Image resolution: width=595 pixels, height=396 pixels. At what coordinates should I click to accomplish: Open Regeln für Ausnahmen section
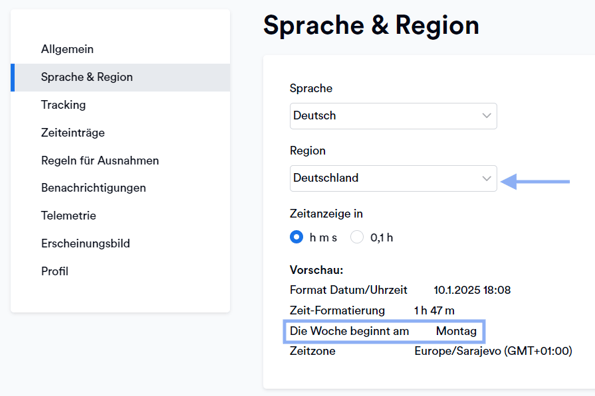tap(100, 160)
